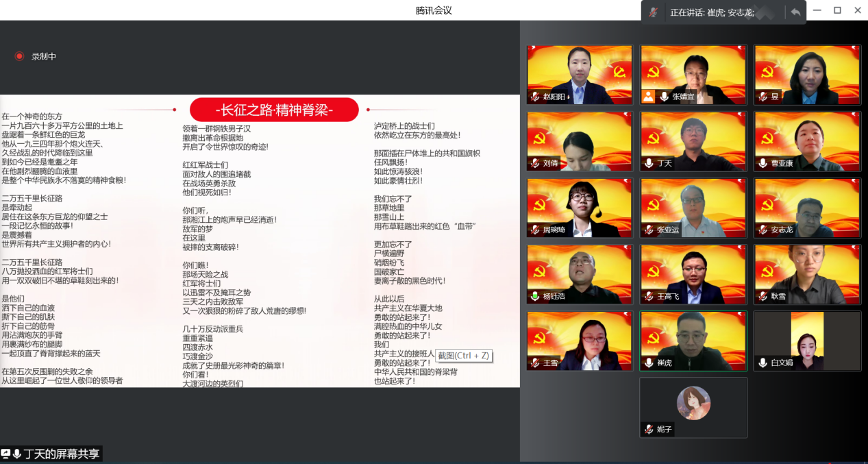Screen dimensions: 868x464
Task: Click the muted mic icon beside 周琬琦
Action: point(535,230)
